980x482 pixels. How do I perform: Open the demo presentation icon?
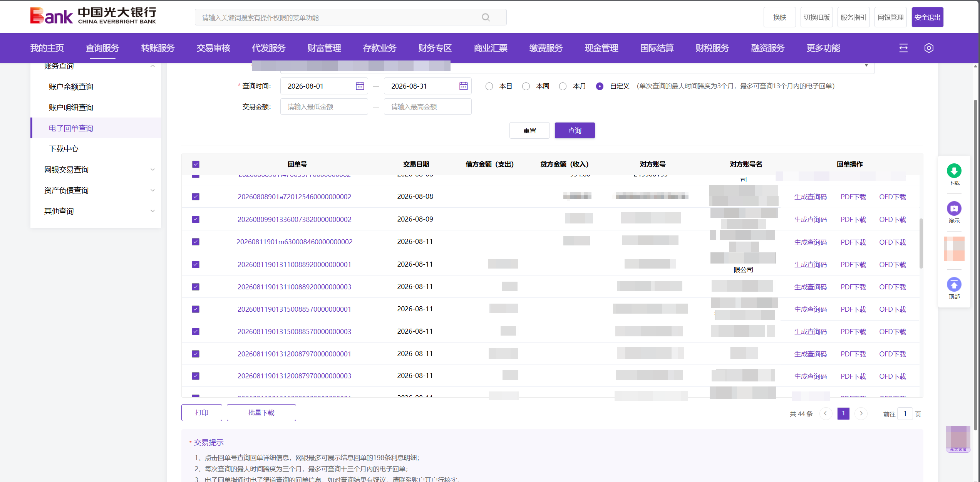pos(954,208)
